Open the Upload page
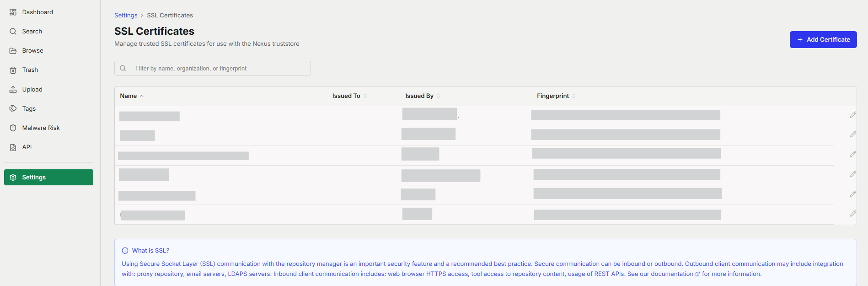868x286 pixels. 32,89
